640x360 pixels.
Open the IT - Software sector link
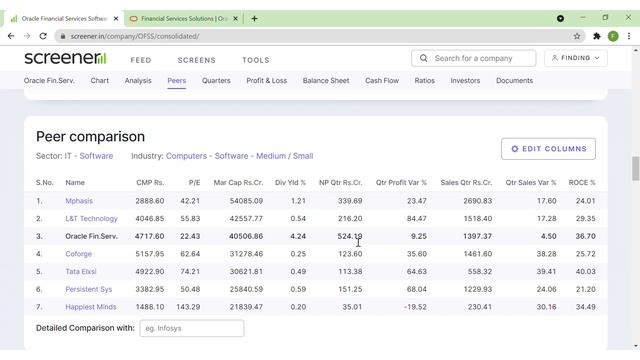click(89, 156)
